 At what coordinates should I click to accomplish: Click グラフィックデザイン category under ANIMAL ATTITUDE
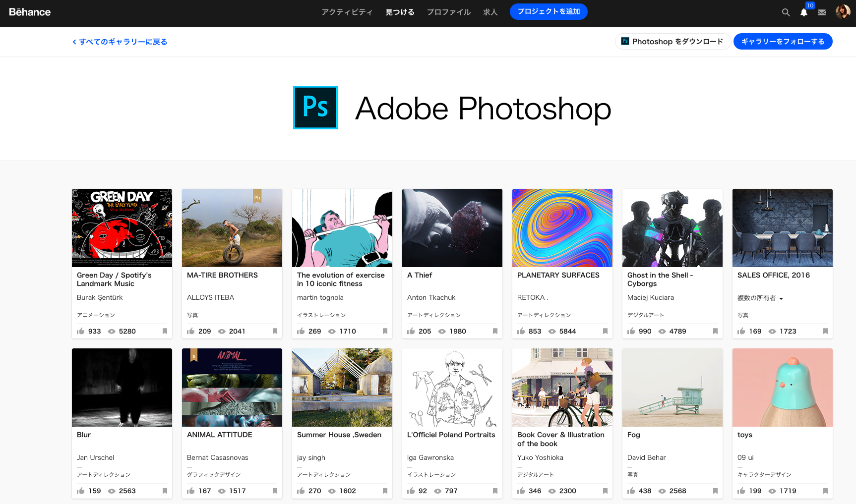[214, 475]
